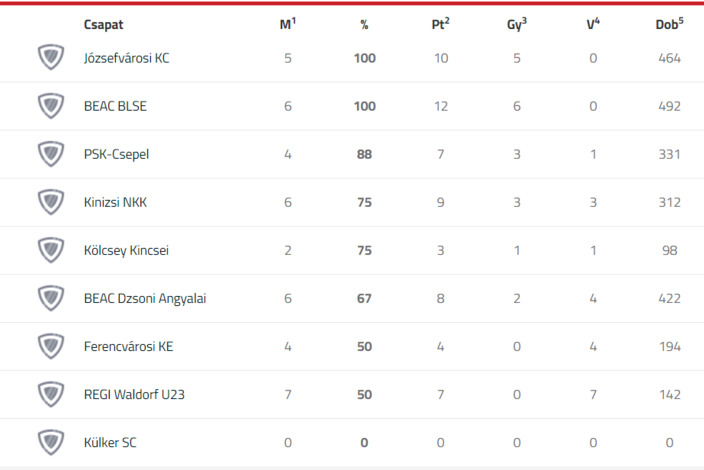Open the Kölcsey Kincsei shield logo

pyautogui.click(x=51, y=250)
